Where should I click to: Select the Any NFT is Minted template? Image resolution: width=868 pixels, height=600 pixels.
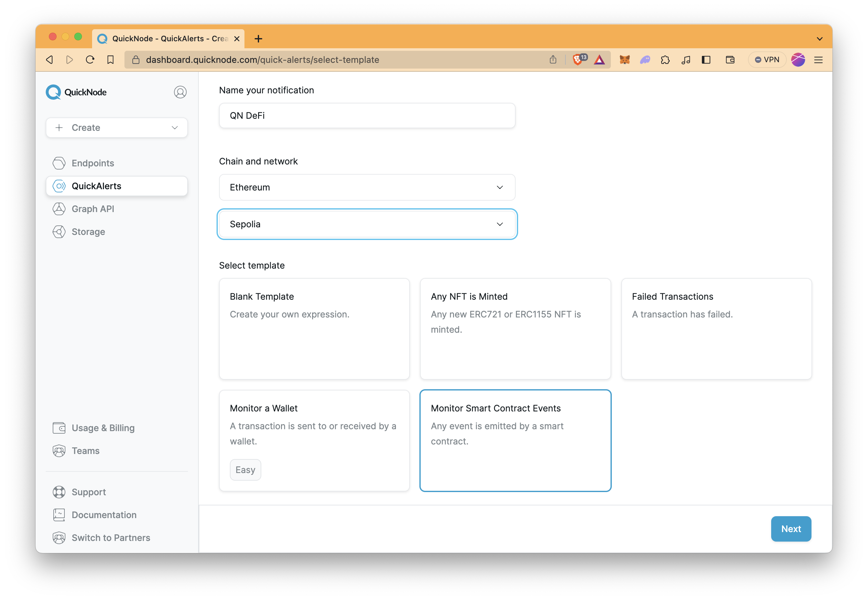[x=515, y=329]
